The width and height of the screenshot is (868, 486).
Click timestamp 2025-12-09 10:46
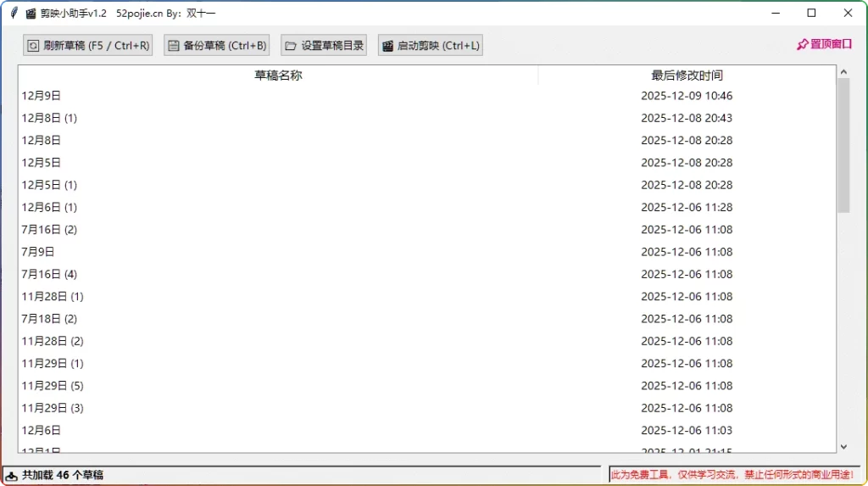(x=687, y=96)
